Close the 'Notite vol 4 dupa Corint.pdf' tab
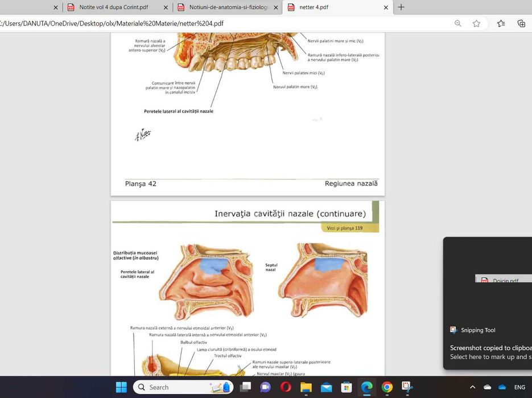 [166, 7]
